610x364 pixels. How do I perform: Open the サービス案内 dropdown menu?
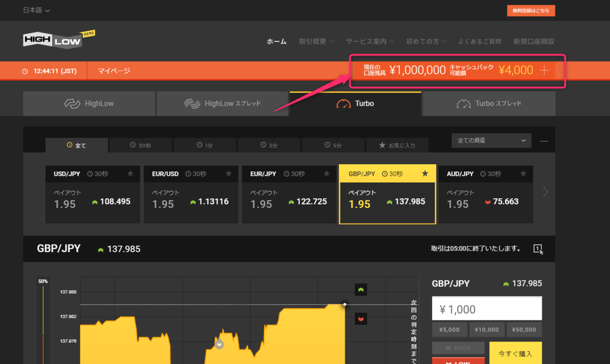coord(370,41)
